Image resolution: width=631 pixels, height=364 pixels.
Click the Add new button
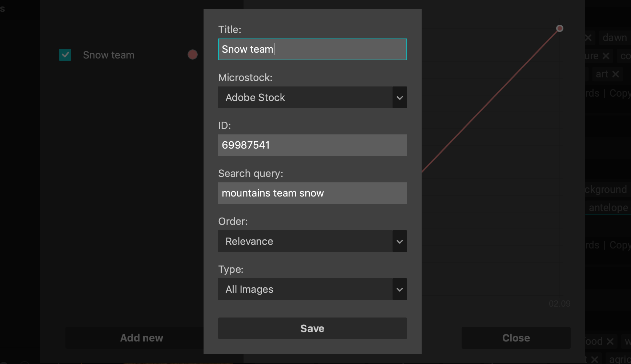141,337
